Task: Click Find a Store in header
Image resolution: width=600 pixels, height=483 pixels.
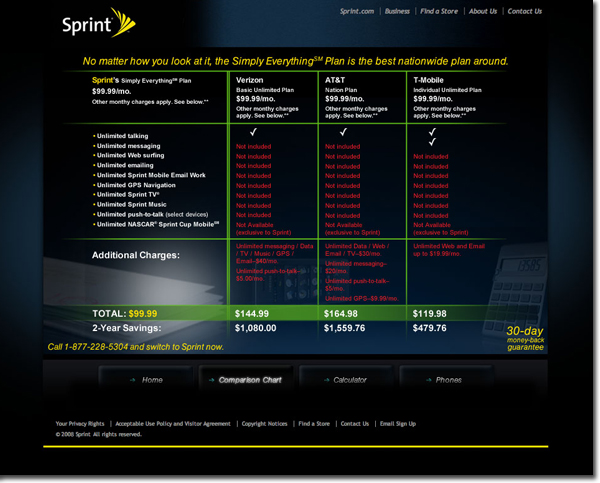Action: pos(440,12)
